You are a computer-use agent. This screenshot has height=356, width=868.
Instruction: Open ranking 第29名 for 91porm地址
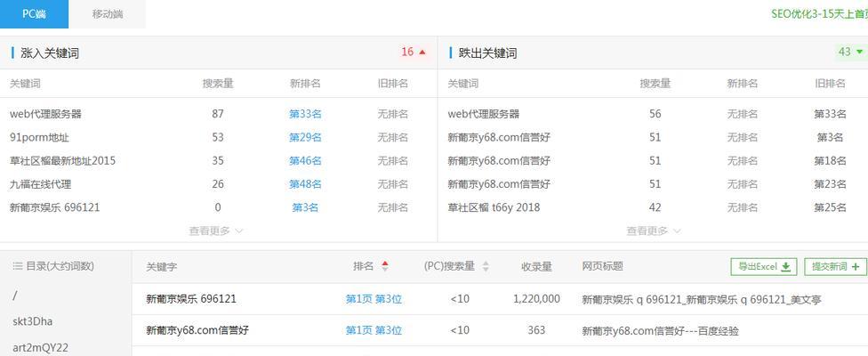[x=305, y=137]
